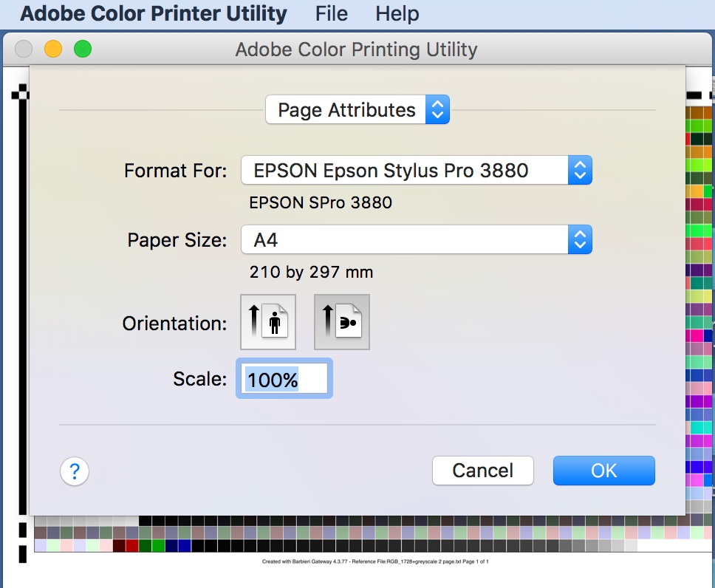Click the 'Paper Size:' label

click(x=177, y=240)
